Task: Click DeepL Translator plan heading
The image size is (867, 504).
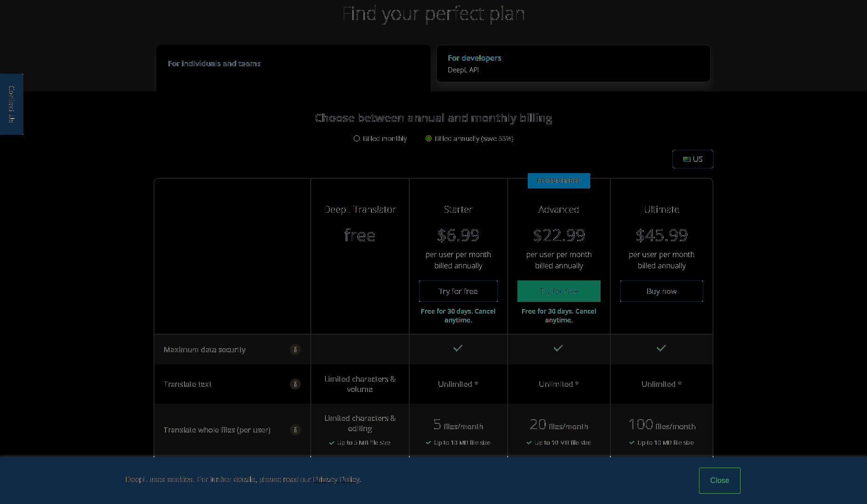Action: (360, 210)
